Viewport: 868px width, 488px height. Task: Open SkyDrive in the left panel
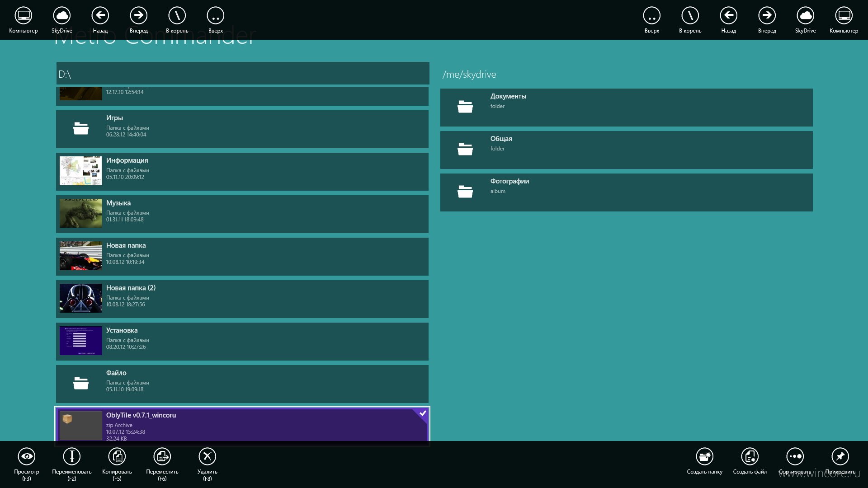(x=62, y=16)
